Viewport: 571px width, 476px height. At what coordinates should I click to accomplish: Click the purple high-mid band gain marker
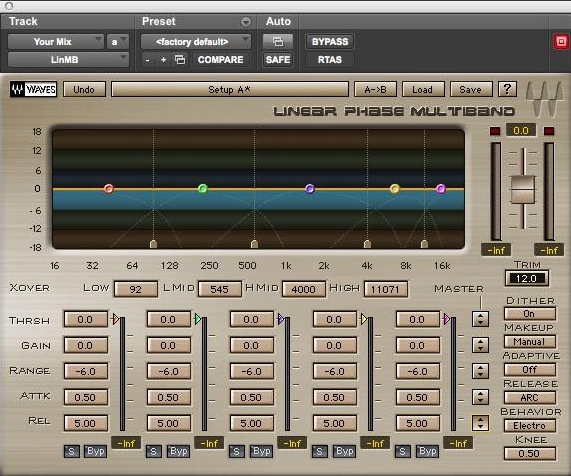point(310,188)
